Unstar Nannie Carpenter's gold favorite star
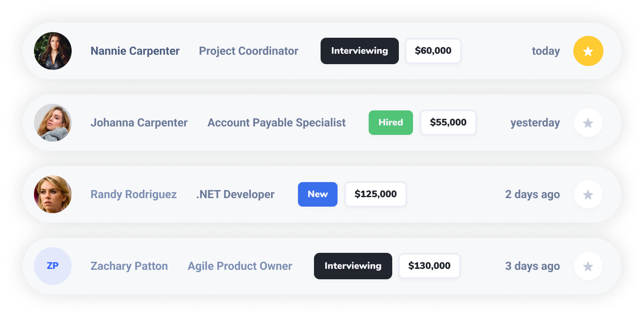Image resolution: width=644 pixels, height=317 pixels. point(588,51)
